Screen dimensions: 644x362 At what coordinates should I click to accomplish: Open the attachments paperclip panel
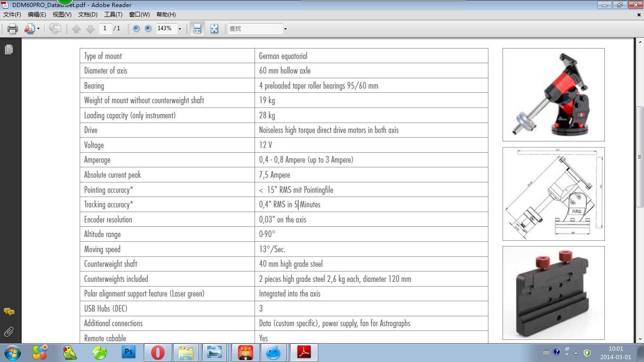pos(8,332)
